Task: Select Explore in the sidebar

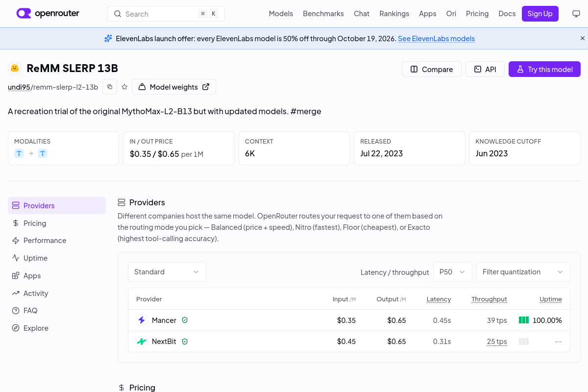Action: (57, 328)
